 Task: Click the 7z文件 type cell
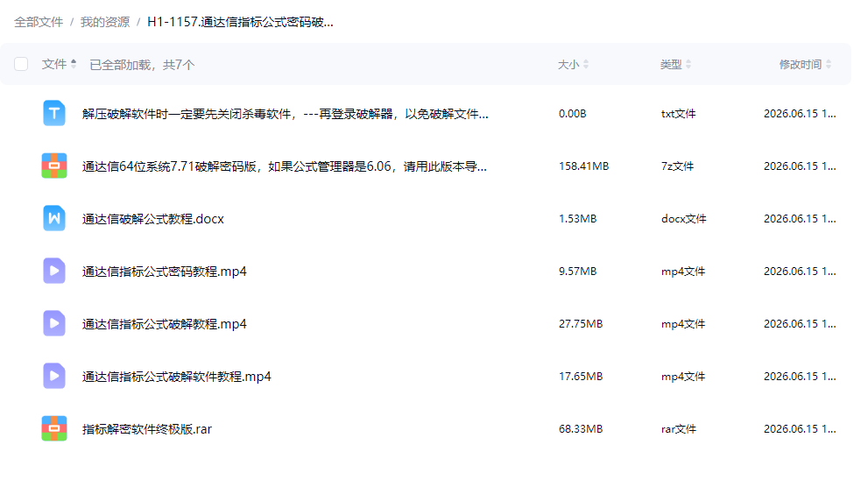[x=677, y=166]
